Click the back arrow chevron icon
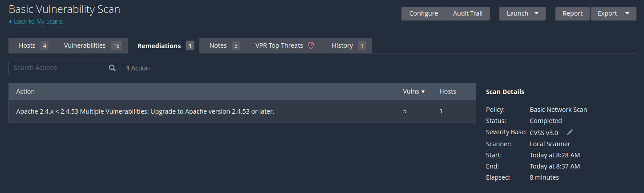 pyautogui.click(x=11, y=21)
